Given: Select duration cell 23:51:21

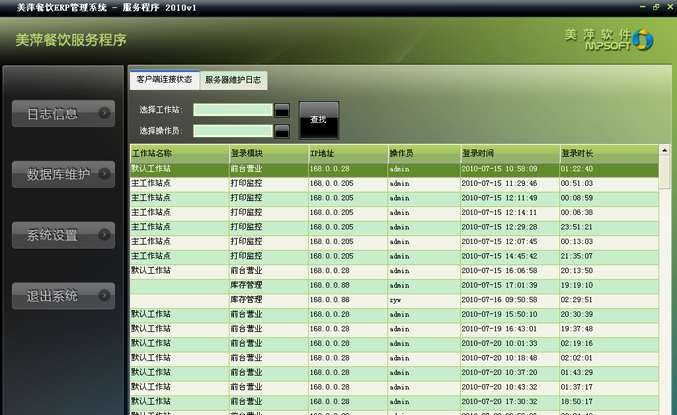Looking at the screenshot, I should click(x=576, y=227).
